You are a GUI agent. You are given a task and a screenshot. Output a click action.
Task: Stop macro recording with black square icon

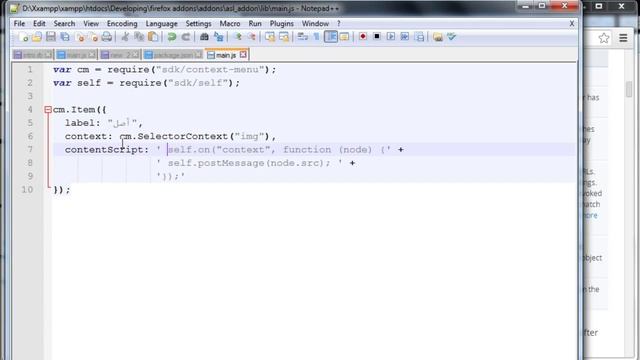tap(377, 37)
